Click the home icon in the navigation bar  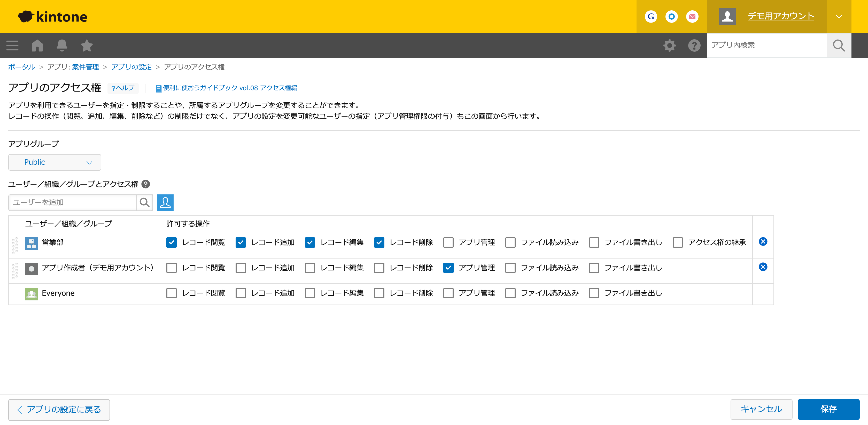(x=37, y=45)
